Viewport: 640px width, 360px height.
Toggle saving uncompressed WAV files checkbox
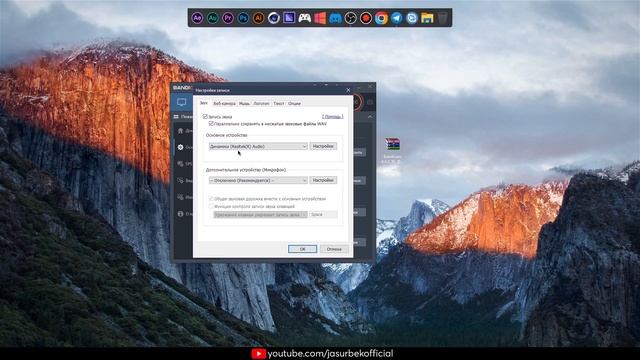211,123
